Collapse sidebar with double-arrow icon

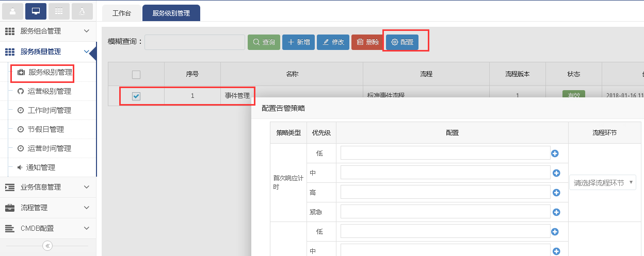[47, 246]
